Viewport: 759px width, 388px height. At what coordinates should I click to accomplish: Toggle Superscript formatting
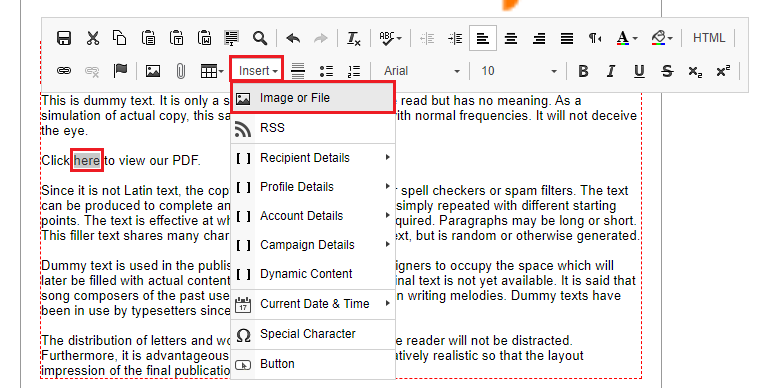pyautogui.click(x=723, y=71)
